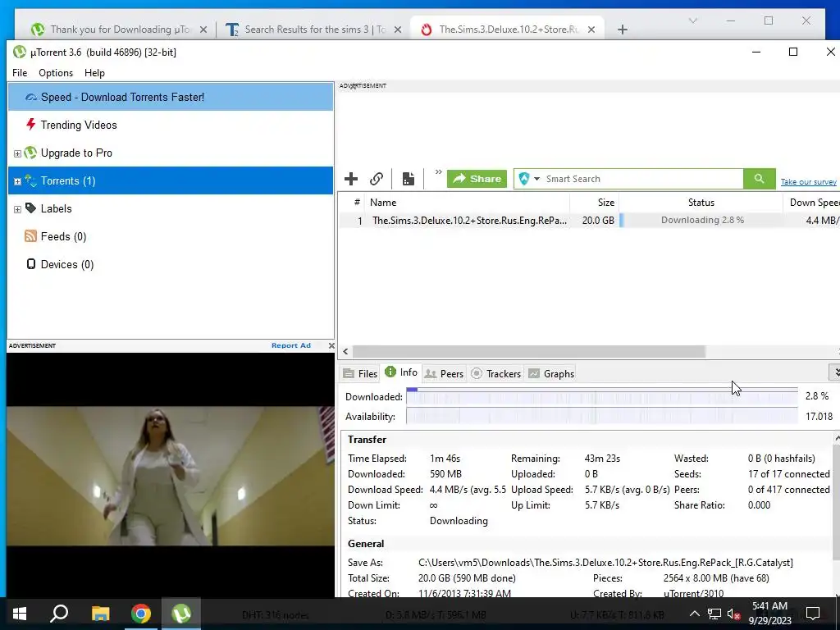The height and width of the screenshot is (630, 840).
Task: Switch to the Peers tab
Action: (444, 374)
